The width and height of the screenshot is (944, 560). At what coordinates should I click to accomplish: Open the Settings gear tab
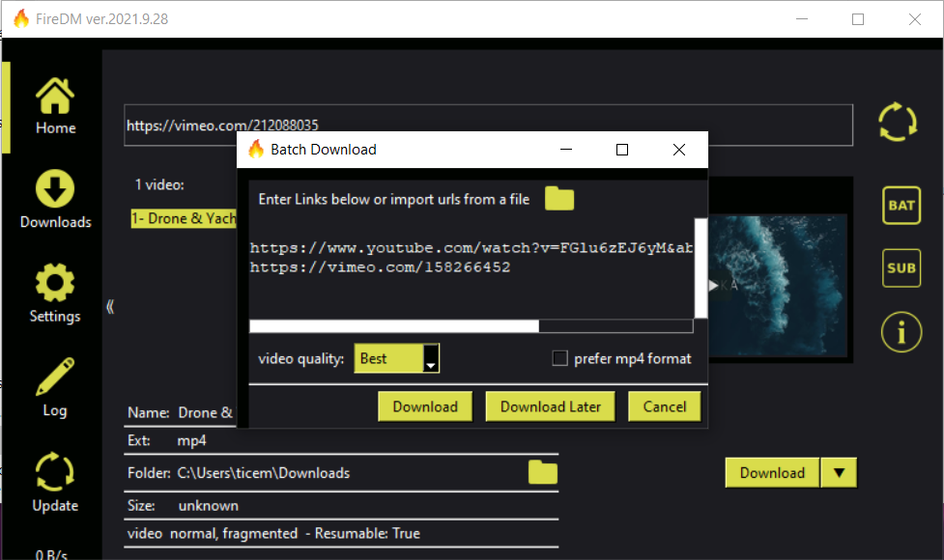[x=55, y=294]
